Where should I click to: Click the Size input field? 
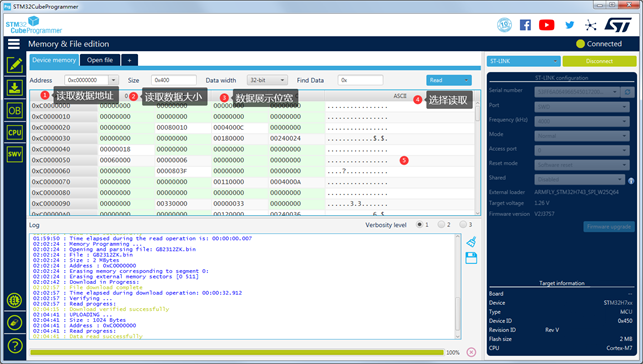coord(173,80)
